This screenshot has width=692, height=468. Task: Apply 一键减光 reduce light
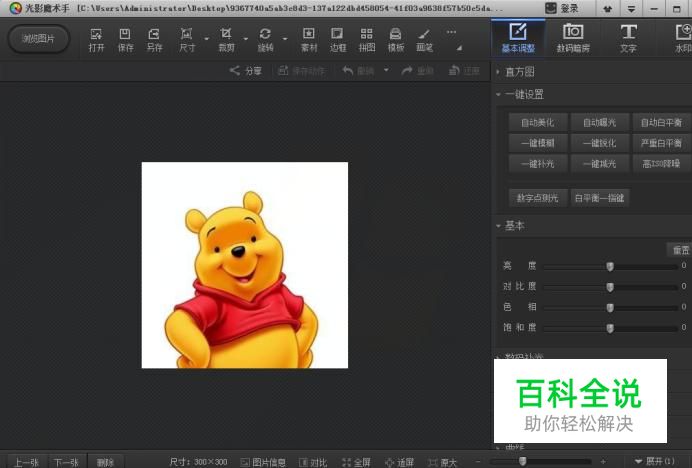(x=599, y=164)
